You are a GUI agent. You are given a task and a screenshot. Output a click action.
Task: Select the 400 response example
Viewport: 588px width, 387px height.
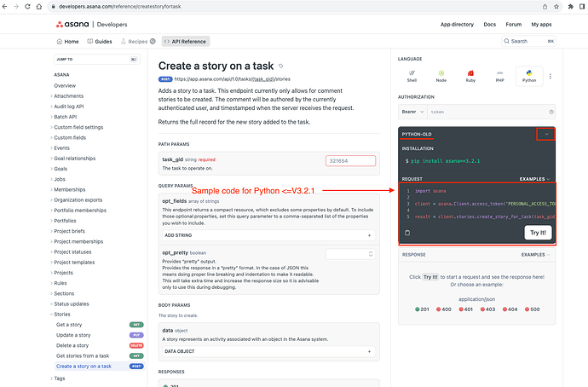pyautogui.click(x=444, y=309)
